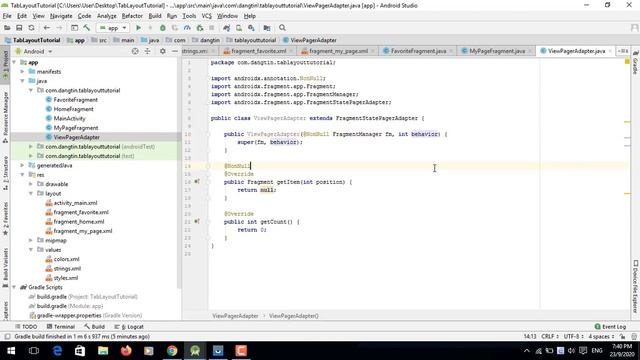Toggle read-only lock icon in status bar
This screenshot has width=640, height=360.
coord(622,337)
